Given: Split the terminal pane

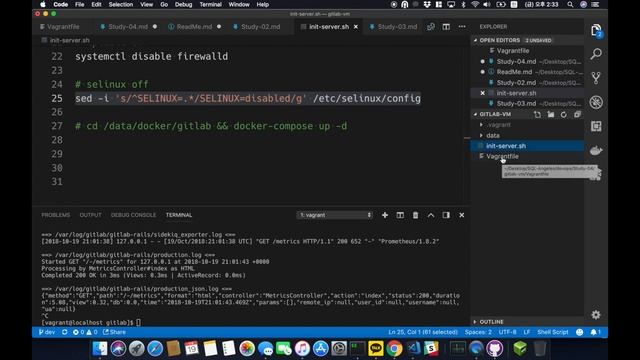Looking at the screenshot, I should coord(400,215).
